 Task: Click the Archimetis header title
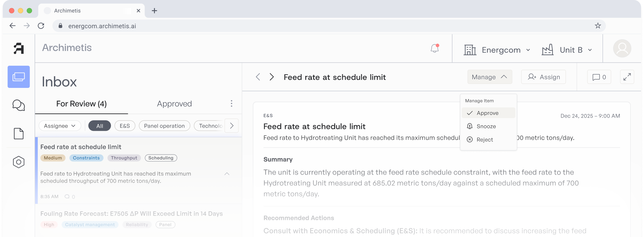point(67,48)
